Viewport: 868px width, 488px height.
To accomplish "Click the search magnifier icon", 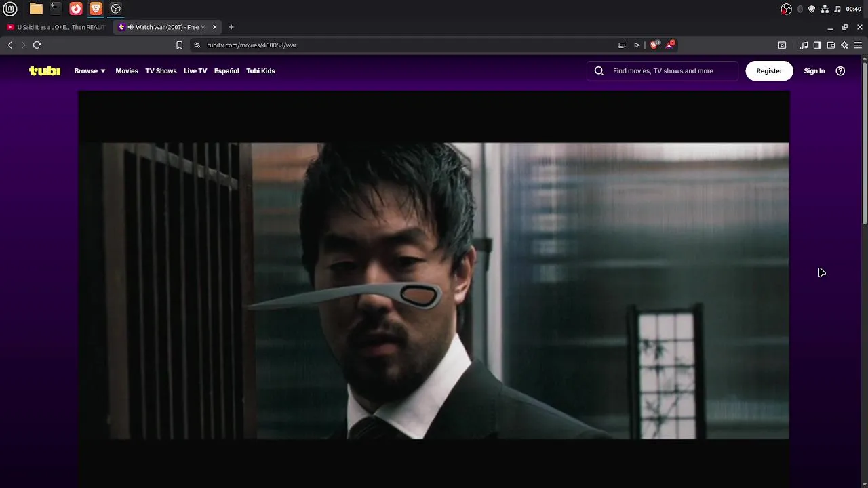I will [599, 70].
